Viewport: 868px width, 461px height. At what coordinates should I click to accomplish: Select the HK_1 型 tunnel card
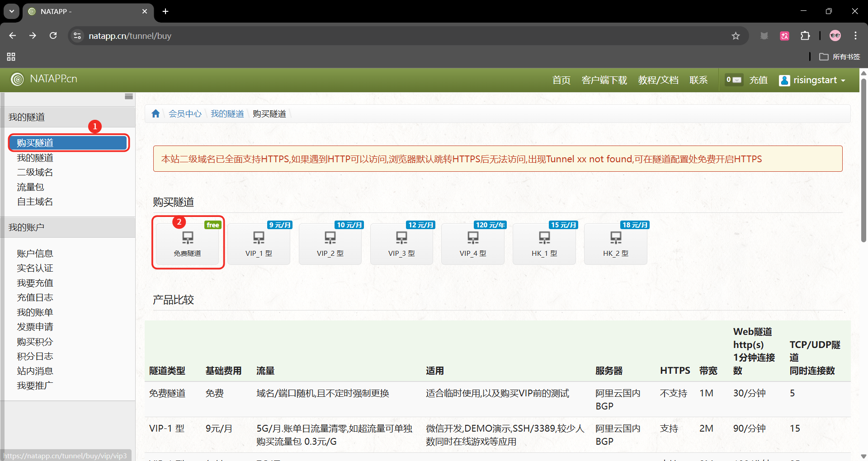pyautogui.click(x=544, y=244)
